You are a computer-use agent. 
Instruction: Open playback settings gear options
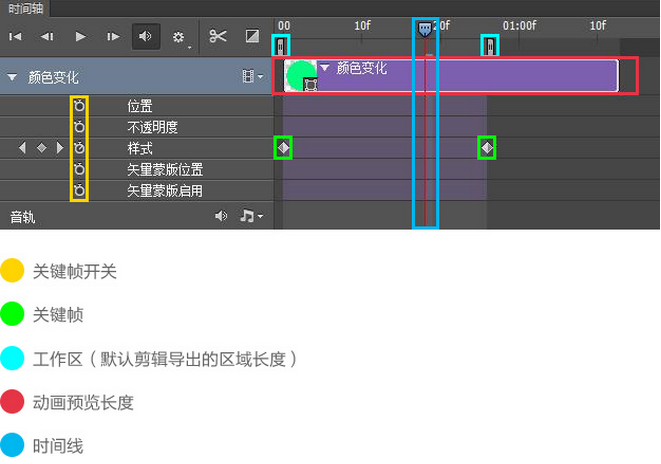[x=179, y=37]
